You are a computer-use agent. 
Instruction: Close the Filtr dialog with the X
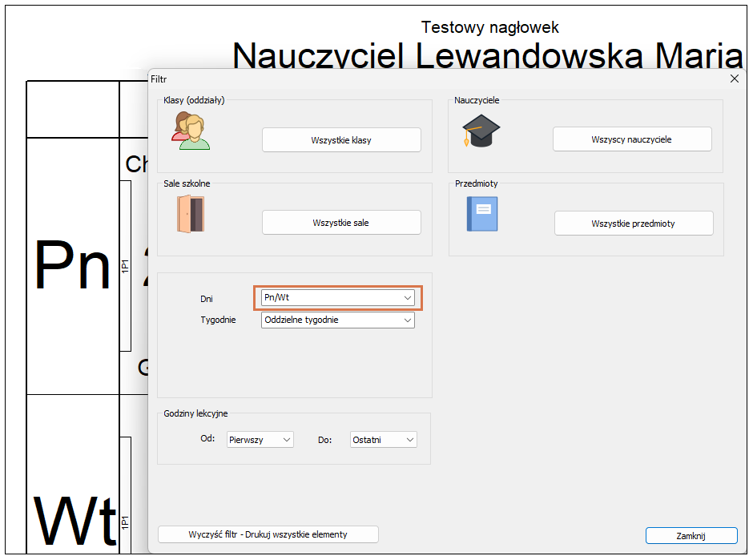(x=734, y=79)
